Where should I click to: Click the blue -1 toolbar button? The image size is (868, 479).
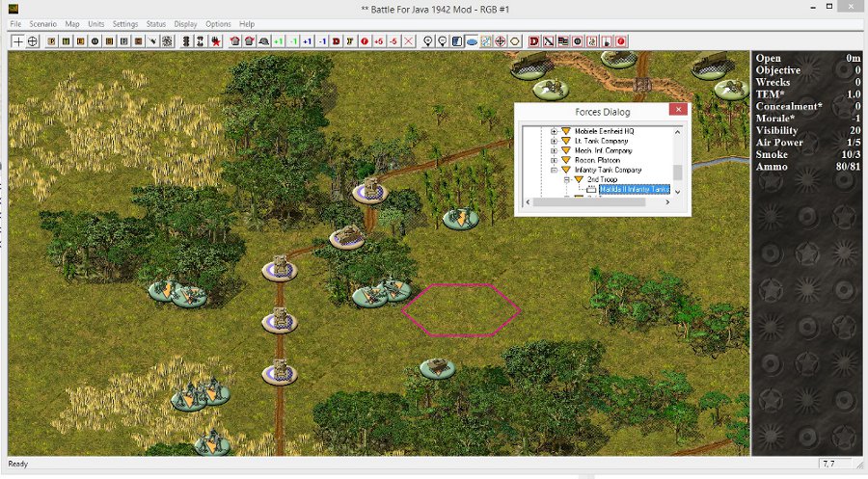[x=322, y=41]
